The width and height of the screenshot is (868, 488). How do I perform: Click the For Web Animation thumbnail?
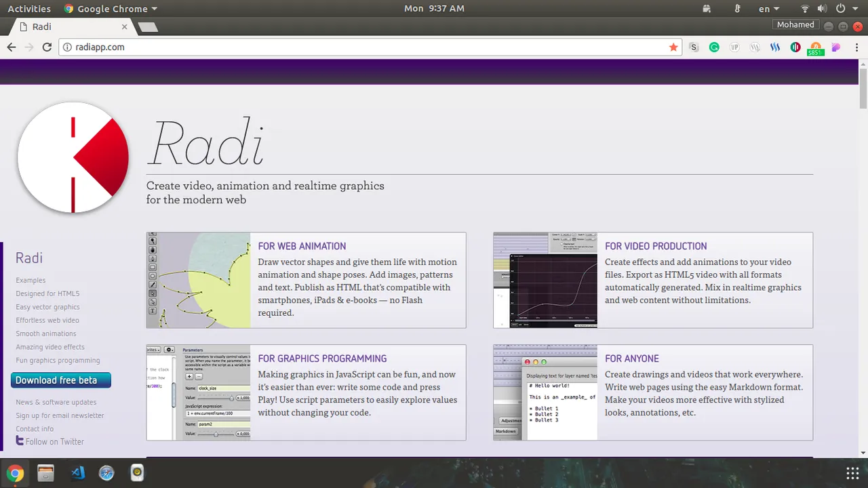(199, 281)
